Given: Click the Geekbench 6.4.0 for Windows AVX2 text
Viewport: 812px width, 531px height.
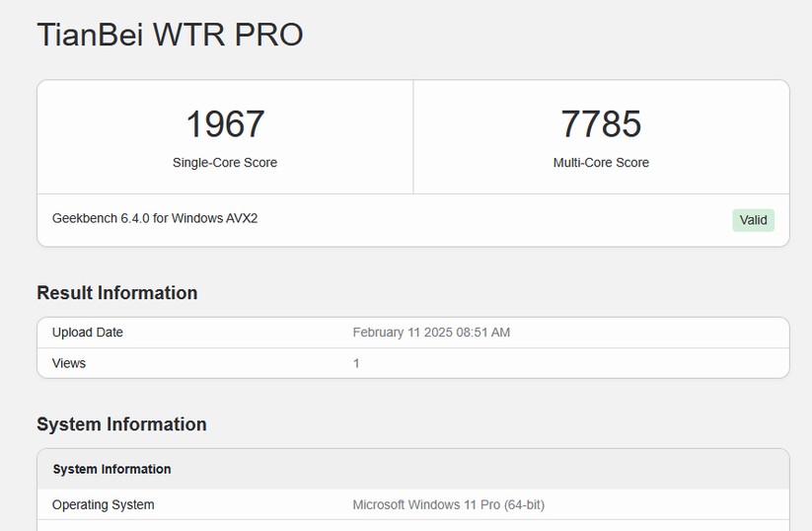Looking at the screenshot, I should pyautogui.click(x=155, y=218).
